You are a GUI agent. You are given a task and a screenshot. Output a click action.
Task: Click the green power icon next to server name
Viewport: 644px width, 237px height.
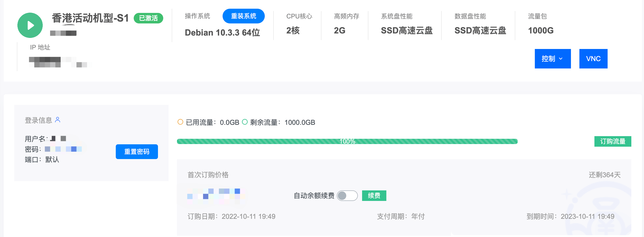point(30,25)
